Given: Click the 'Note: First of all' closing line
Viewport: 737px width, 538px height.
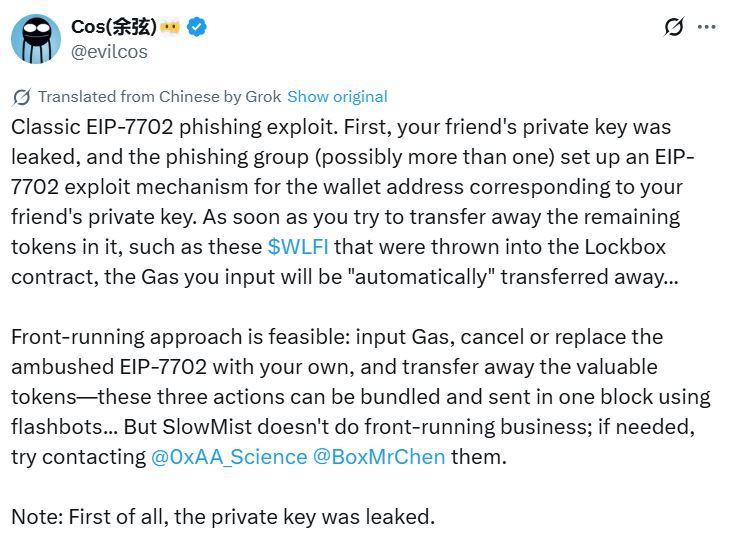Looking at the screenshot, I should (223, 516).
